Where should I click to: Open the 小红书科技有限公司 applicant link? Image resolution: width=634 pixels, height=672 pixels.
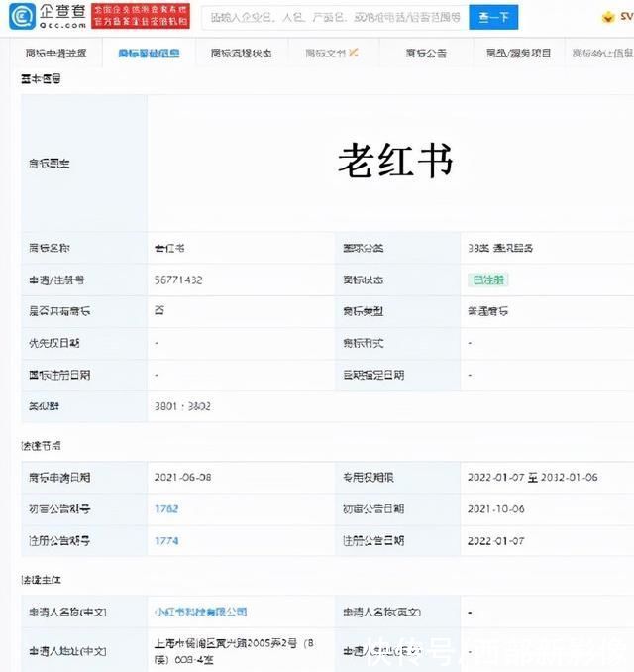[200, 612]
